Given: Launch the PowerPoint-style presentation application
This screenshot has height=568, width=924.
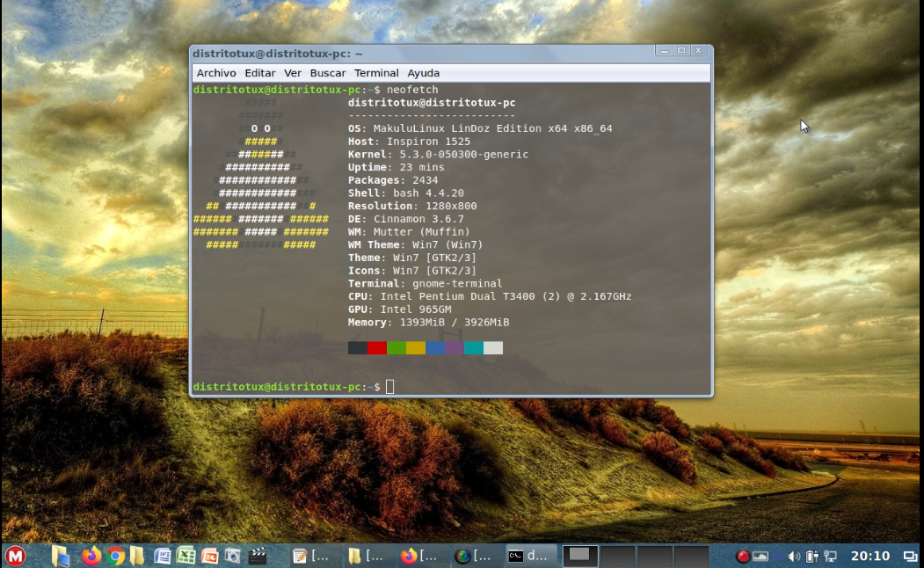Looking at the screenshot, I should [209, 556].
